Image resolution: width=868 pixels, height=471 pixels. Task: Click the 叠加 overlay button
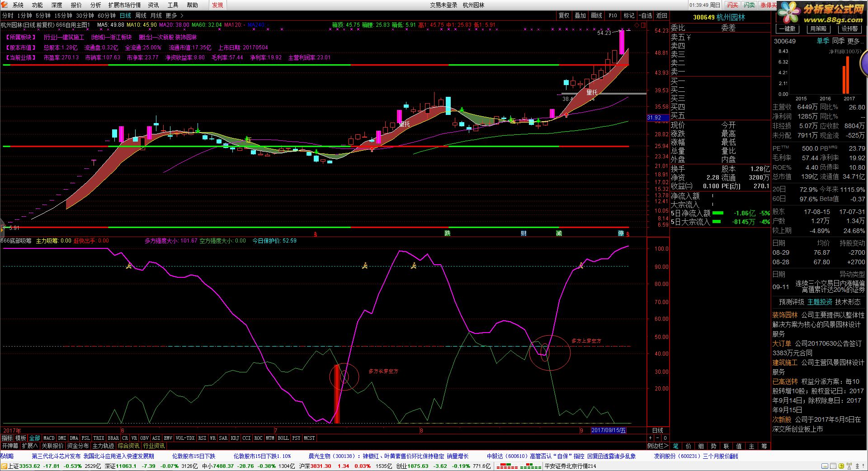coord(580,15)
